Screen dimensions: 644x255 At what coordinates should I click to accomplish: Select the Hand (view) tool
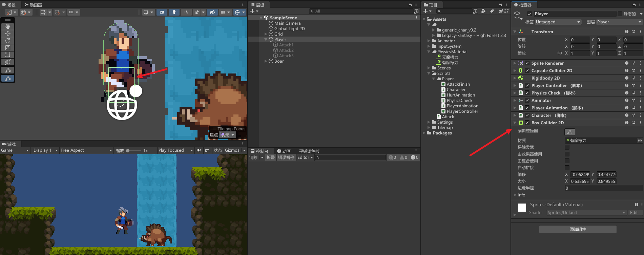point(8,26)
